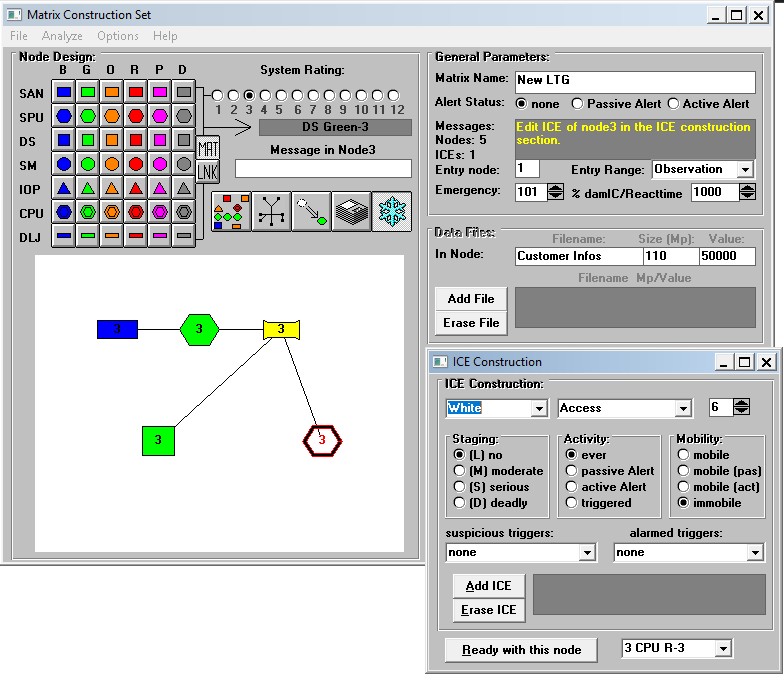Click the Add ICE button
Viewport: 784px width, 683px height.
(x=488, y=586)
